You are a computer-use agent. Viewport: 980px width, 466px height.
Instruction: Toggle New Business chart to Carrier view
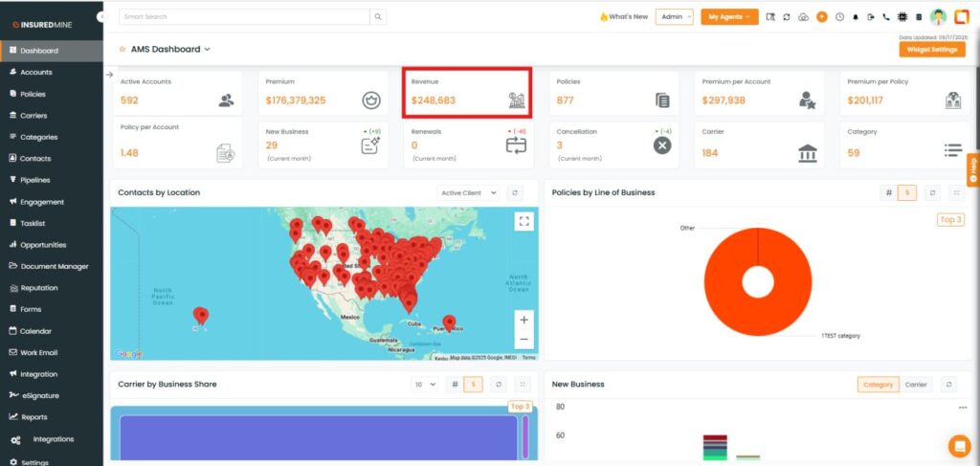click(x=916, y=385)
